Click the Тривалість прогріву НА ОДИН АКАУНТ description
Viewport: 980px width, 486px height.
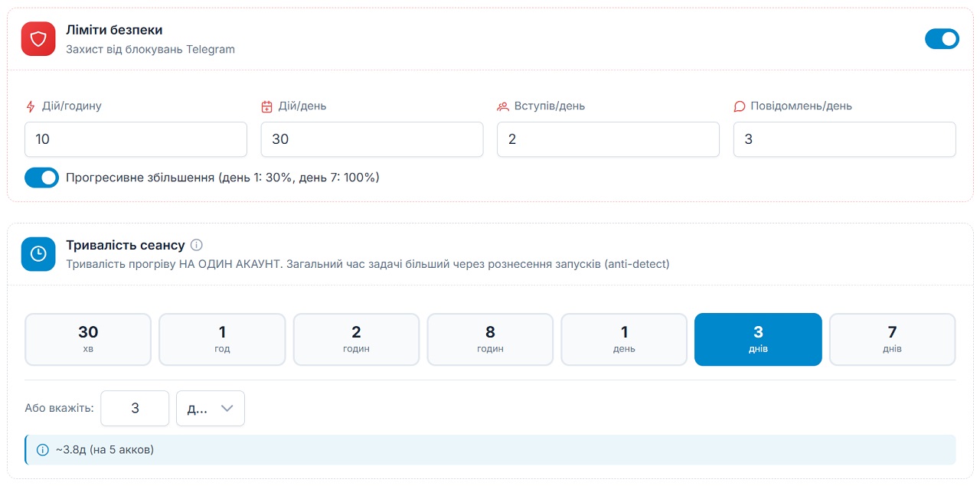tap(367, 264)
